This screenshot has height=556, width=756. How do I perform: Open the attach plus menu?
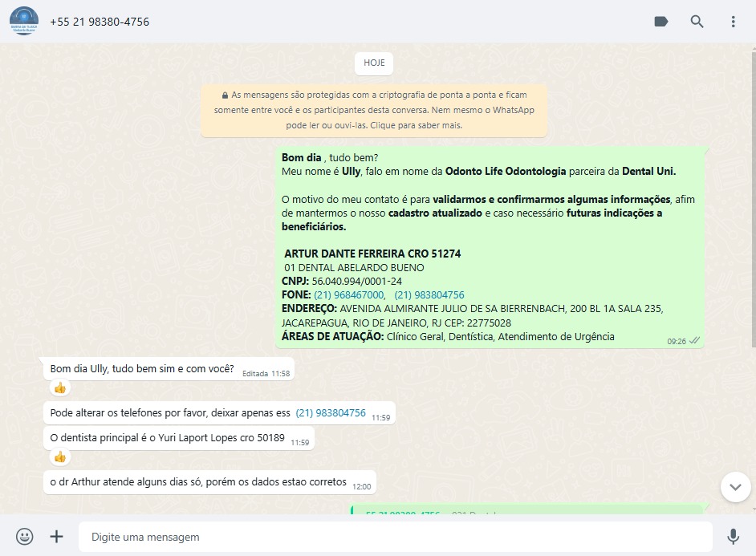tap(56, 536)
